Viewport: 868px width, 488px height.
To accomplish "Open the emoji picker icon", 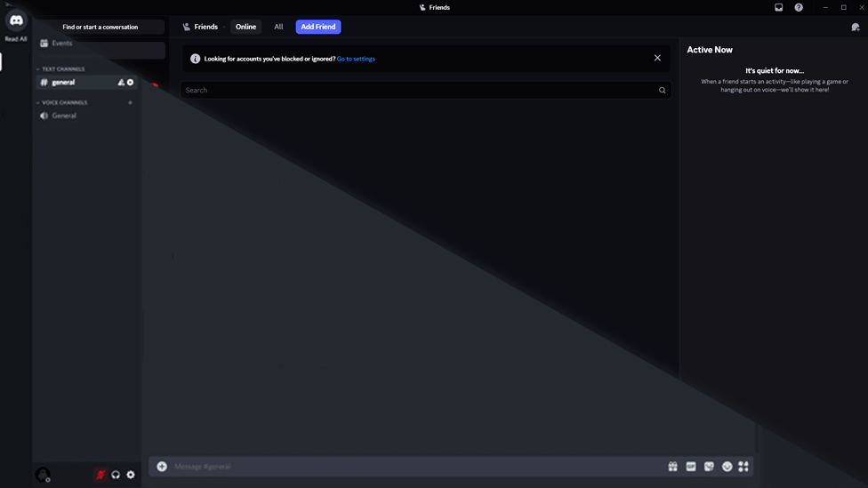I will coord(727,467).
